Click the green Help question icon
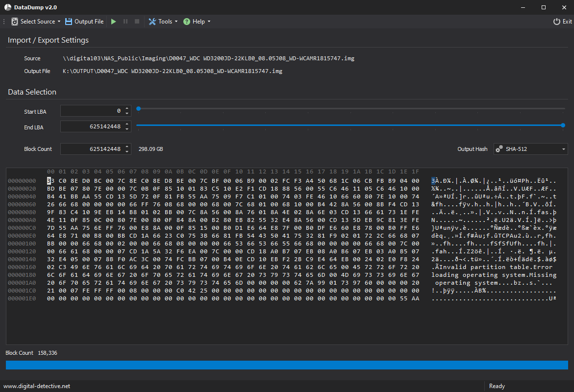 click(x=187, y=22)
